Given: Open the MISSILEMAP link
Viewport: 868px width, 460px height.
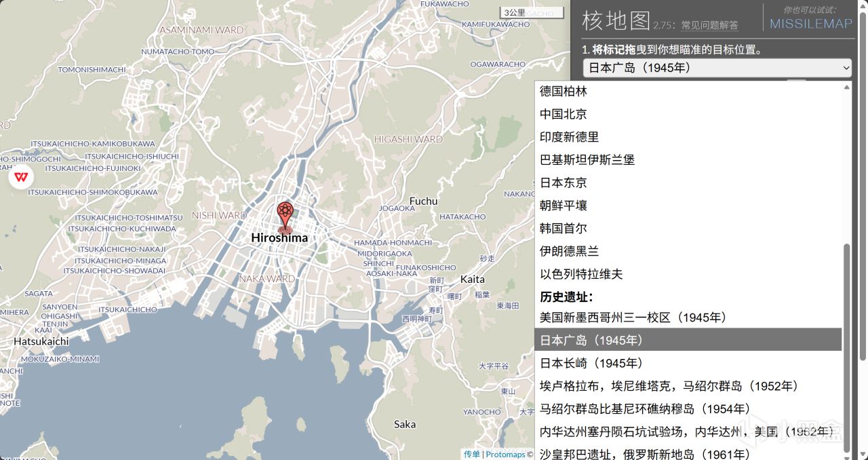Looking at the screenshot, I should point(811,24).
